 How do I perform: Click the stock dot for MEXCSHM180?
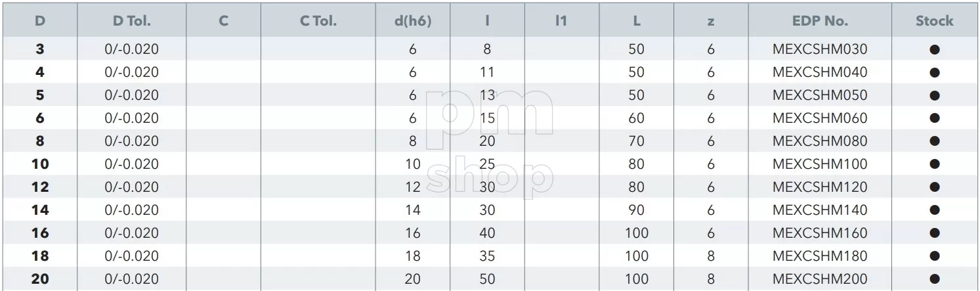point(935,256)
